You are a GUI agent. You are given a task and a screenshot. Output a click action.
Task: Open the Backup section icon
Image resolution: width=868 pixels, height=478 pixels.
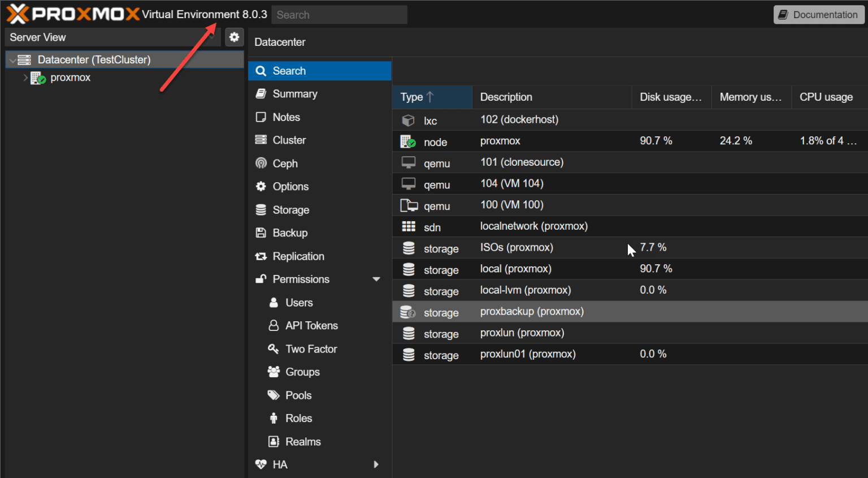point(261,232)
